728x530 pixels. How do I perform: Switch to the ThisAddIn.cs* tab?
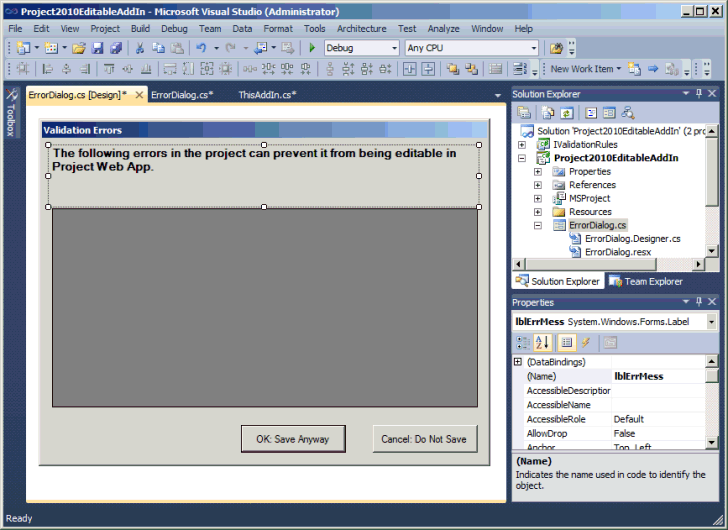point(268,95)
